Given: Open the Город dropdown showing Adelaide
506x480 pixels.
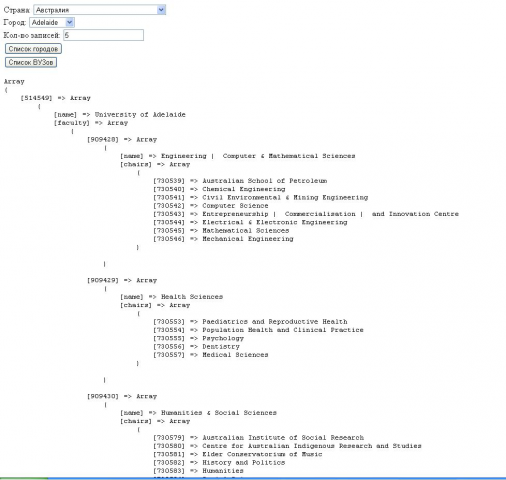Looking at the screenshot, I should [x=52, y=22].
